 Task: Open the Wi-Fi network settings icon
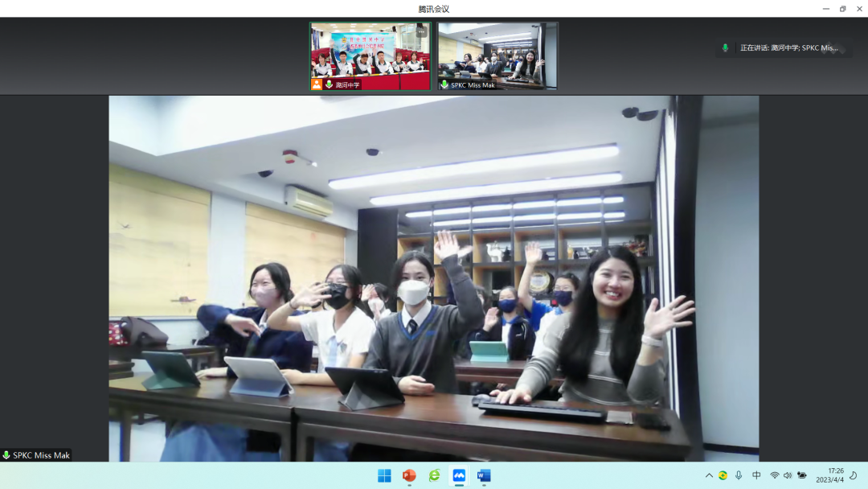775,475
